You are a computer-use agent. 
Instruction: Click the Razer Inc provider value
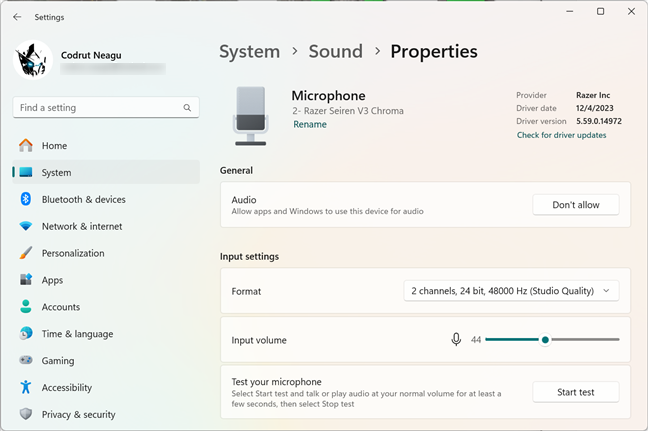[x=593, y=95]
